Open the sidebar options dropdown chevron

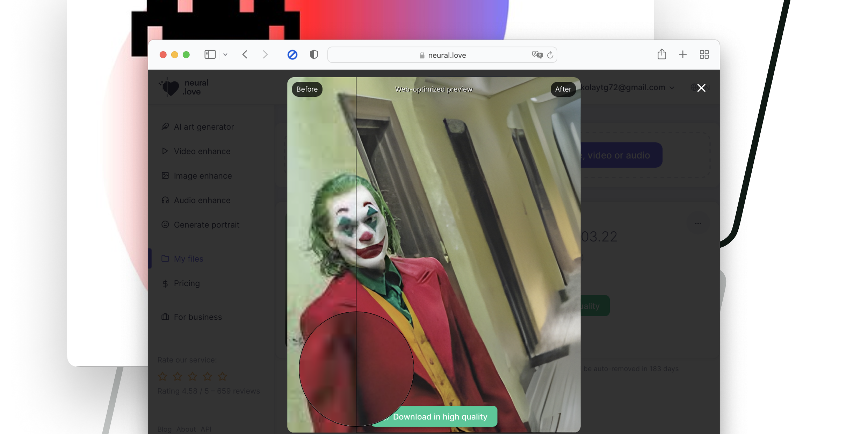pyautogui.click(x=225, y=55)
